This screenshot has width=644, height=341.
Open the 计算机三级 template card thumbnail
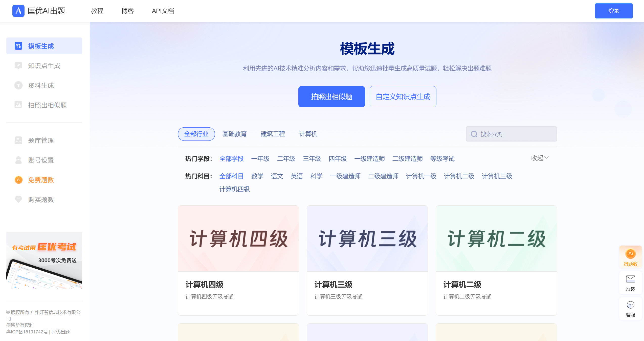pyautogui.click(x=367, y=238)
